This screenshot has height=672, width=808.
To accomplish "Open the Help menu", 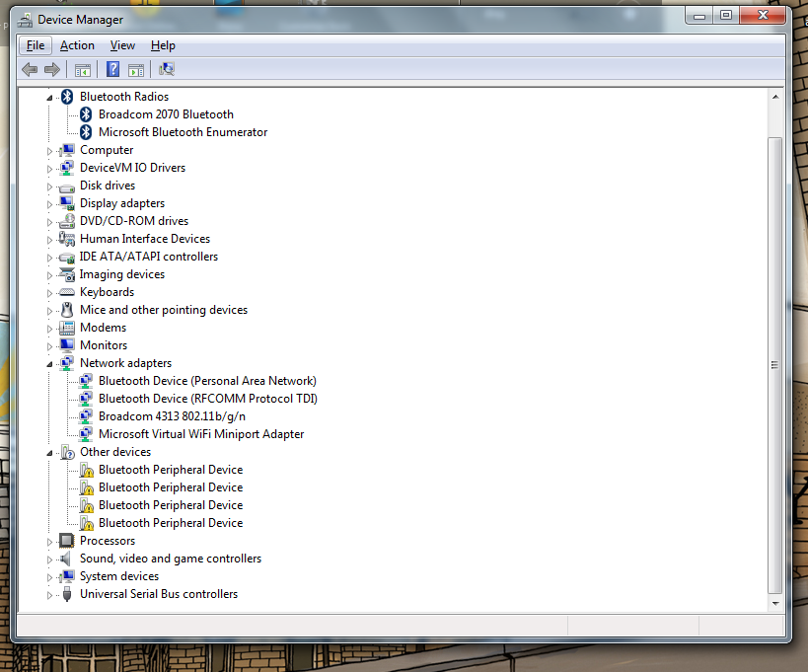I will tap(163, 45).
